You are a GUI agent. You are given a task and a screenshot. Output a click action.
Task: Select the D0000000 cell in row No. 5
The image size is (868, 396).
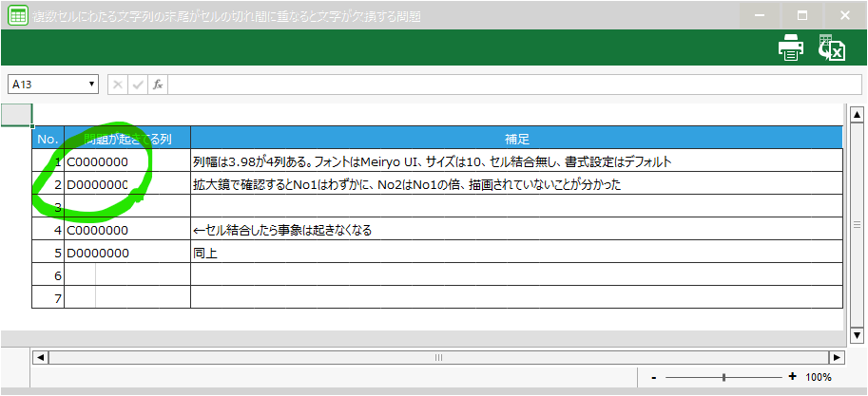(126, 253)
